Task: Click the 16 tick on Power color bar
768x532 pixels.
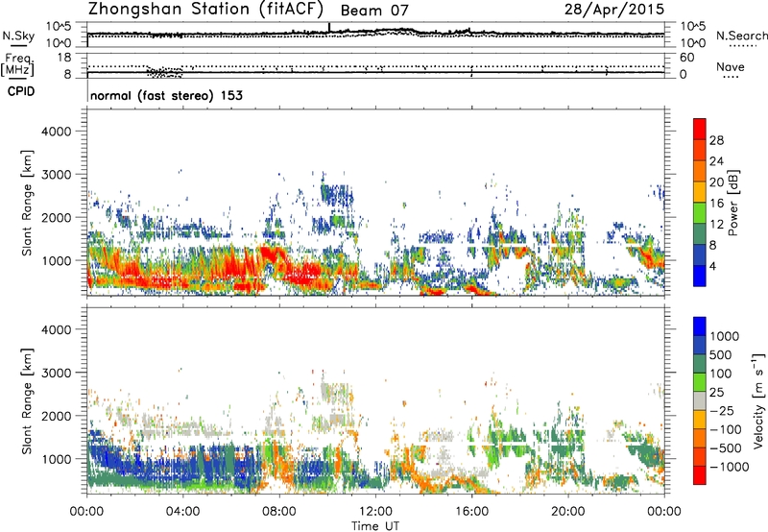Action: coord(716,204)
